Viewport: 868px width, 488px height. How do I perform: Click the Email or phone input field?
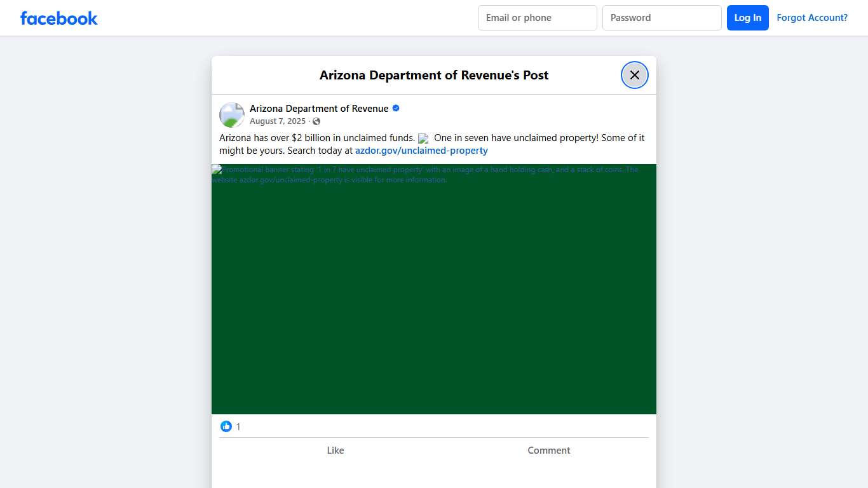(537, 17)
